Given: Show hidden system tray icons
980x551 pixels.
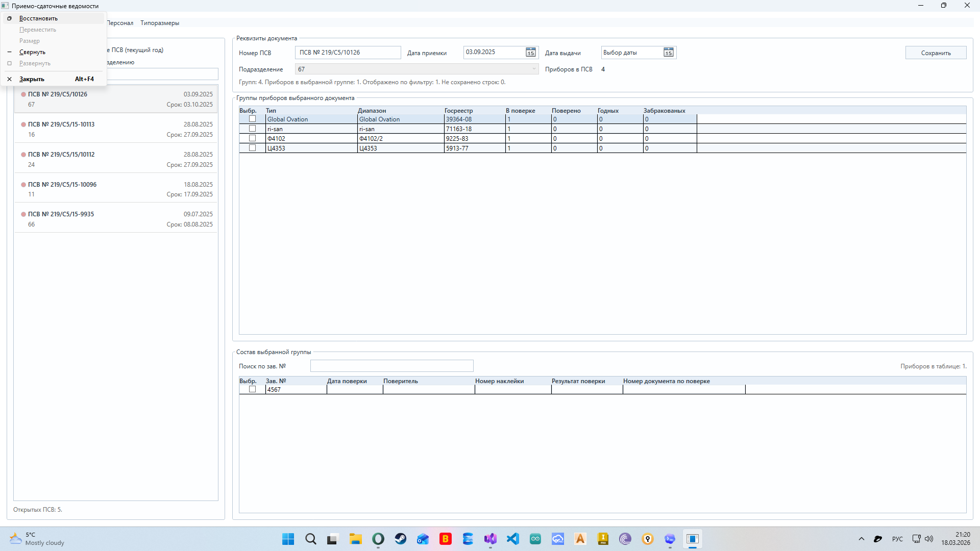Looking at the screenshot, I should (x=862, y=539).
